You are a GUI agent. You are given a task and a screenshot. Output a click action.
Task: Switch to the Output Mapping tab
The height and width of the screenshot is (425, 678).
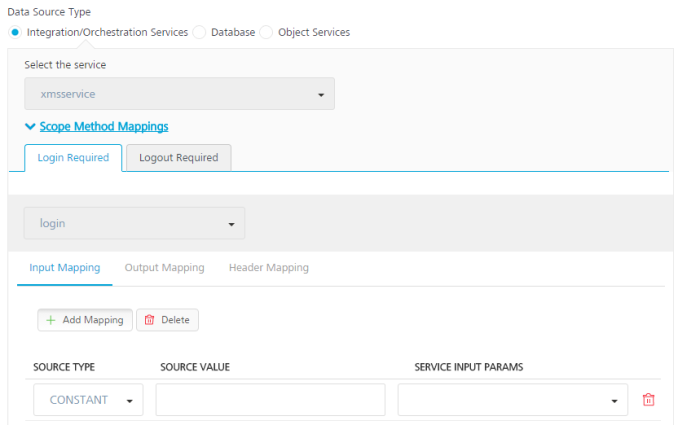164,268
